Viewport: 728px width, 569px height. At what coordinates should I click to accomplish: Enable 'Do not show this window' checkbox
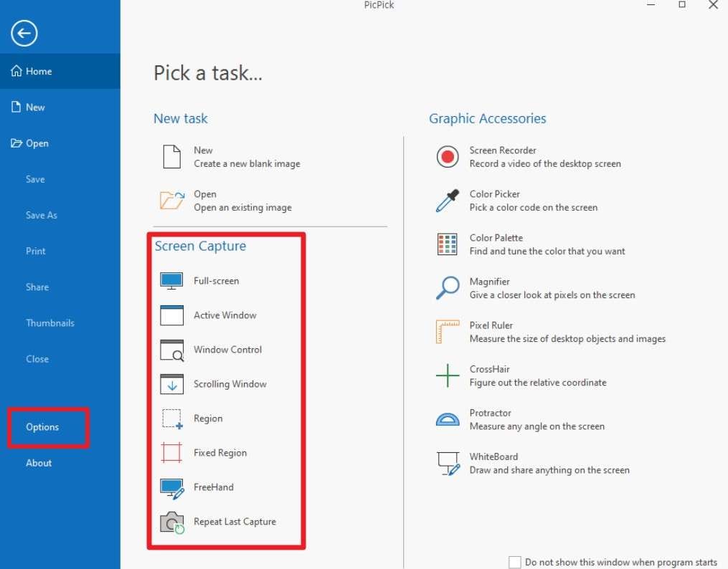tap(514, 562)
